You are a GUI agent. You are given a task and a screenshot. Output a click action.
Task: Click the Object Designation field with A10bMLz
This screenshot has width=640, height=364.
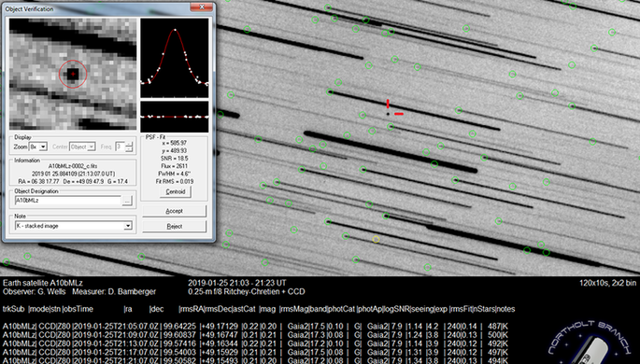tap(68, 201)
